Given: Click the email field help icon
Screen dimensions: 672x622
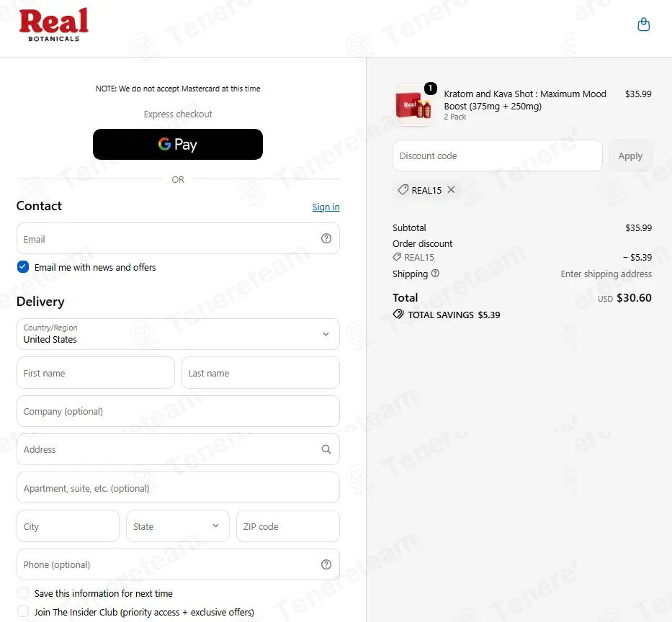Looking at the screenshot, I should tap(326, 238).
